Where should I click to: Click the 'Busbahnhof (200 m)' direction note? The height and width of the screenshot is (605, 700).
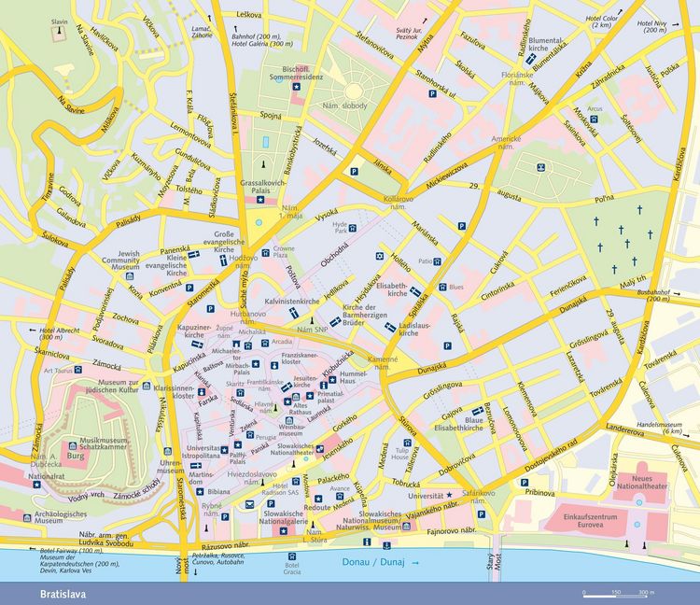tap(655, 296)
